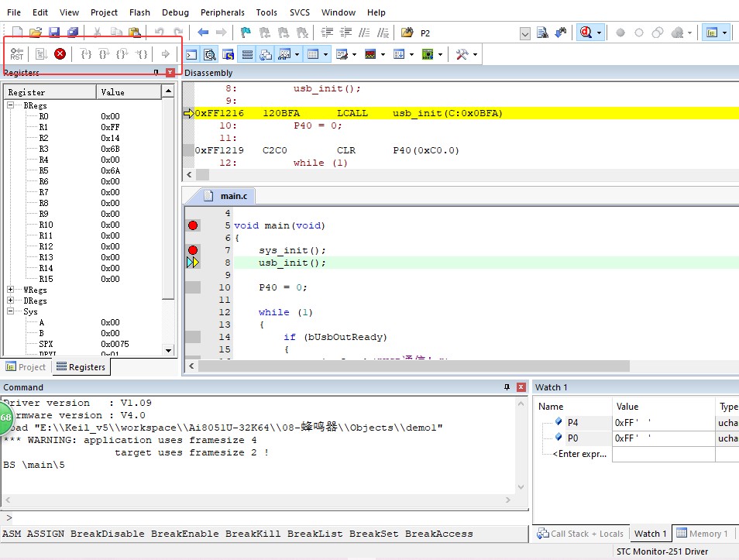Click the scroll-down arrow in Registers panel
Viewport: 739px width, 560px height.
click(x=168, y=350)
